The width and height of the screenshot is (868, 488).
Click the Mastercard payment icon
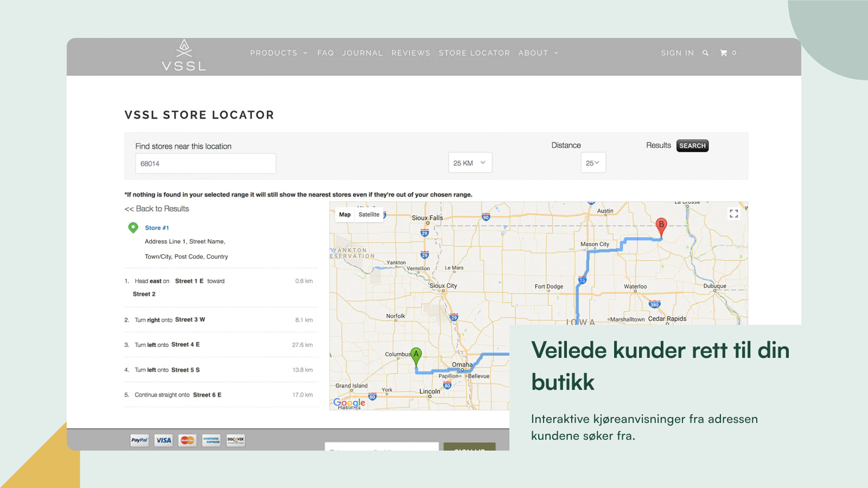click(x=187, y=440)
